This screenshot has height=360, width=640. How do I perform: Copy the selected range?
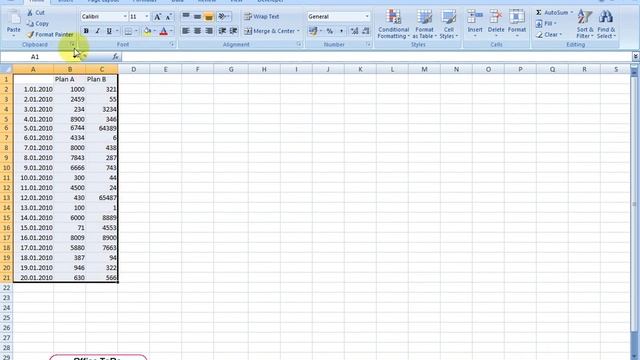point(38,24)
